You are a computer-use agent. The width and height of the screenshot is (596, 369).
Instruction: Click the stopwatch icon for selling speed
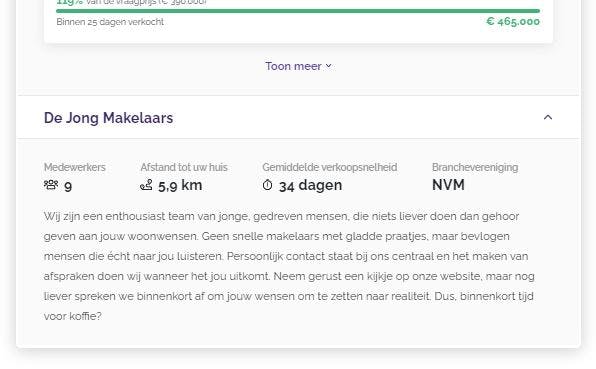click(268, 185)
